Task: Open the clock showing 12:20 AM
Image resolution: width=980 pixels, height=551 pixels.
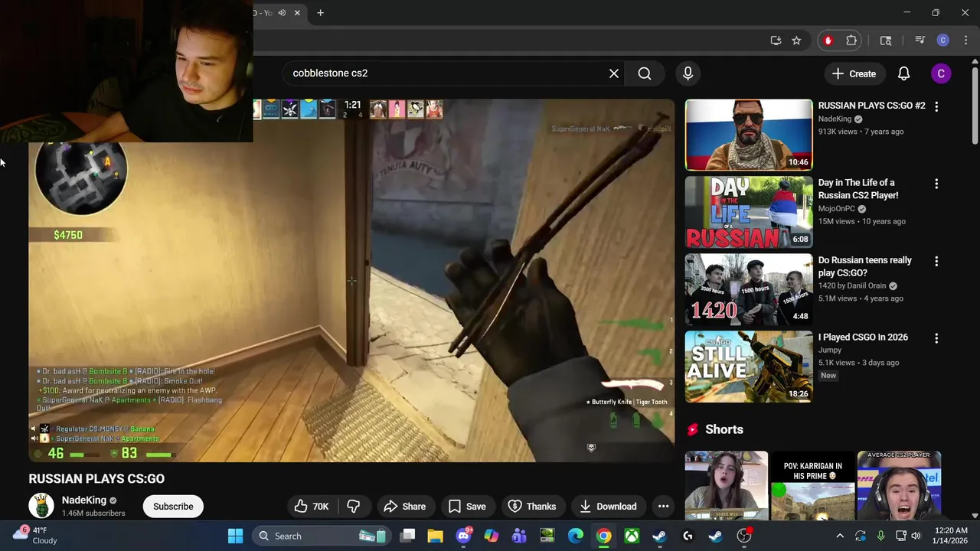Action: [949, 536]
